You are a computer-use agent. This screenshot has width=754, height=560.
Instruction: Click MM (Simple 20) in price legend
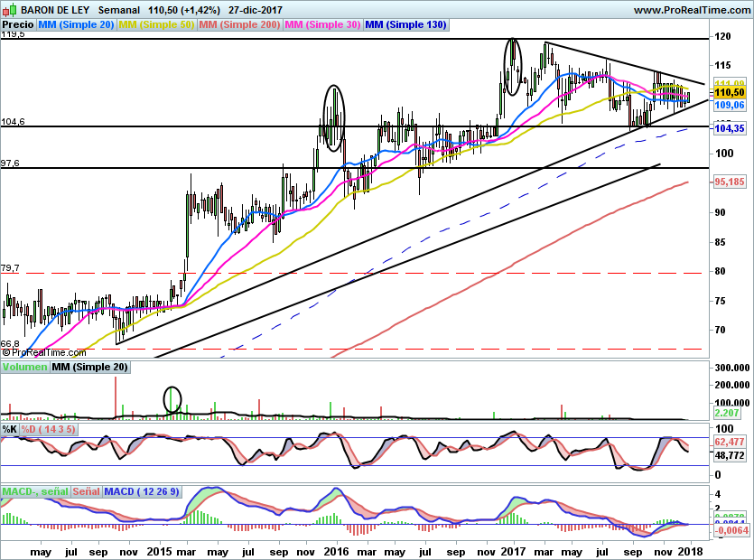click(76, 24)
